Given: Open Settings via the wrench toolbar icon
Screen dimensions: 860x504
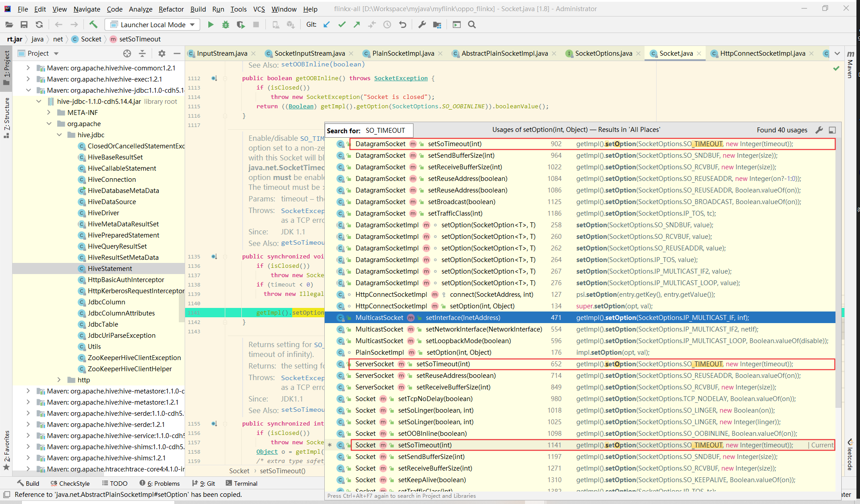Looking at the screenshot, I should tap(422, 25).
